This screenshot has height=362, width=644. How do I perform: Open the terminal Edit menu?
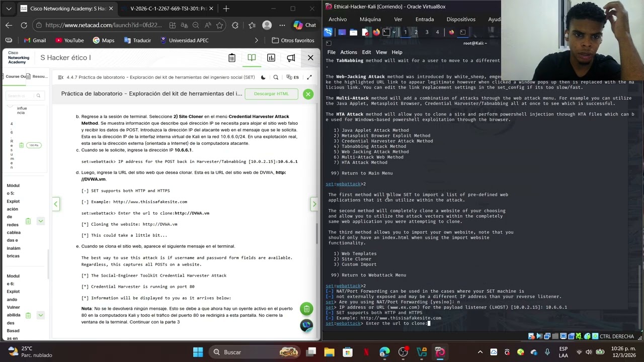pyautogui.click(x=366, y=52)
